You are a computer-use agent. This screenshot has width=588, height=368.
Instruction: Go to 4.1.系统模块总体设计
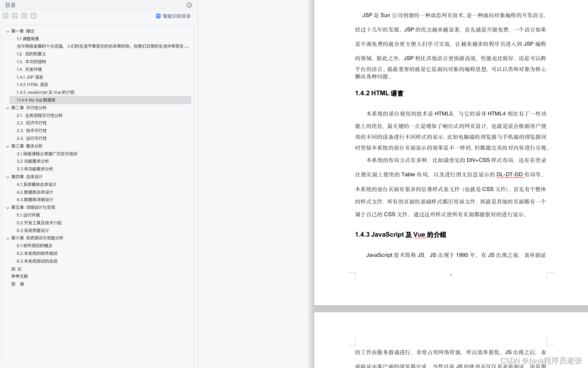click(x=36, y=184)
